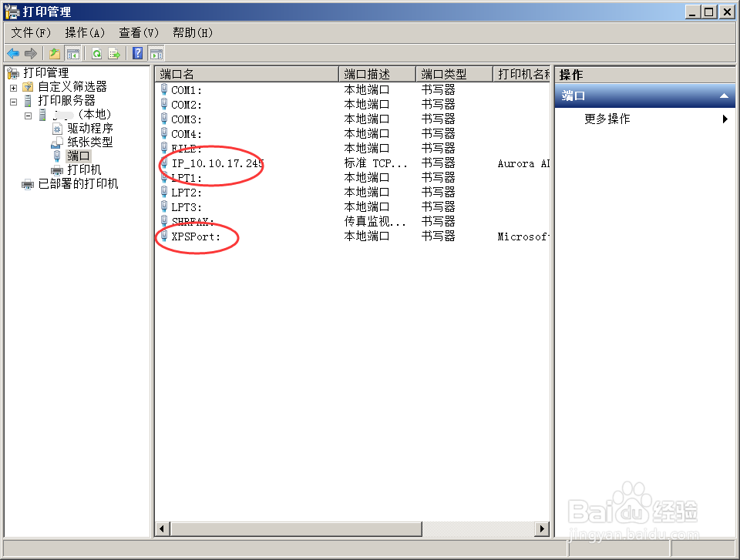This screenshot has width=740, height=560.
Task: Click the Forward arrow toolbar icon
Action: [x=31, y=53]
